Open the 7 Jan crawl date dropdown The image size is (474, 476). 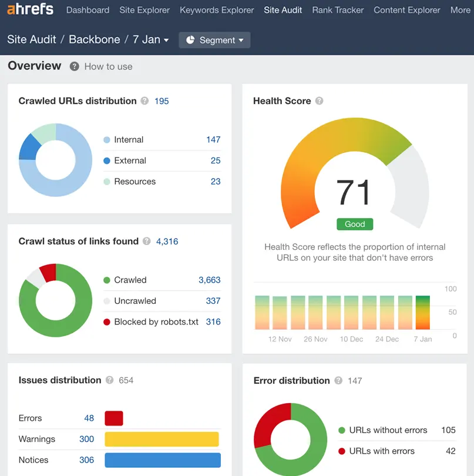[x=151, y=40]
